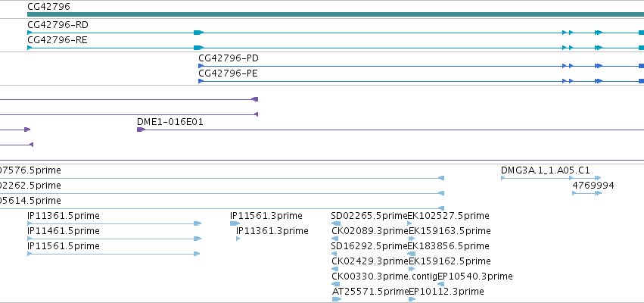The image size is (644, 303).
Task: Click the CG42796-PD protein label
Action: pyautogui.click(x=229, y=58)
